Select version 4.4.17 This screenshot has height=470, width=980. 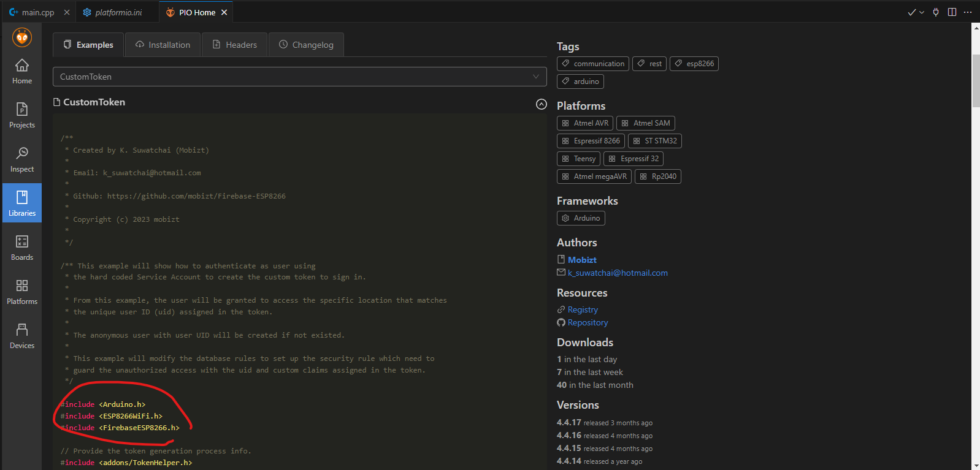[568, 423]
